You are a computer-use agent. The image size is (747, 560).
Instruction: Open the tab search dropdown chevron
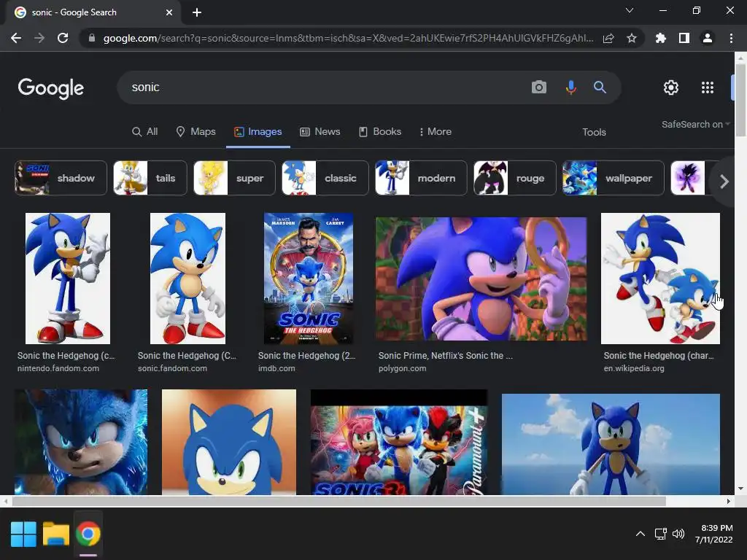point(630,10)
